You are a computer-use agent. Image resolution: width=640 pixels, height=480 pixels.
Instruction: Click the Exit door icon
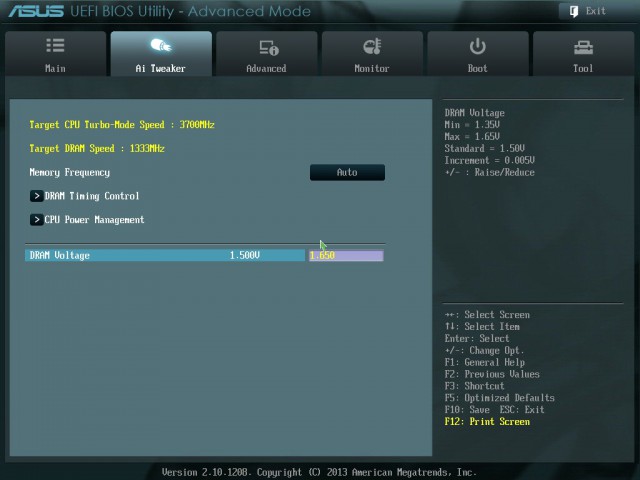coord(574,11)
